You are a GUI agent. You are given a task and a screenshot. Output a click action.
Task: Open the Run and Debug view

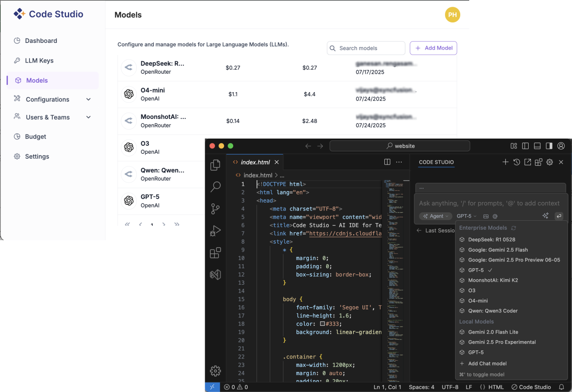pyautogui.click(x=215, y=231)
